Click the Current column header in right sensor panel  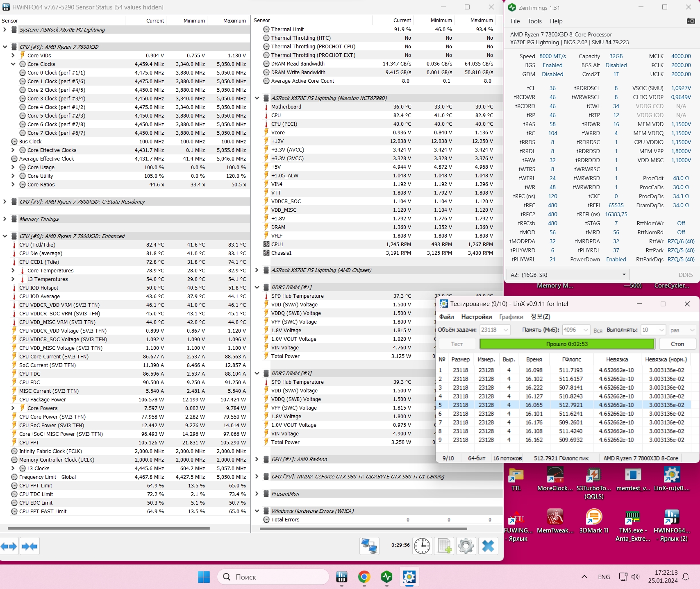pos(393,20)
